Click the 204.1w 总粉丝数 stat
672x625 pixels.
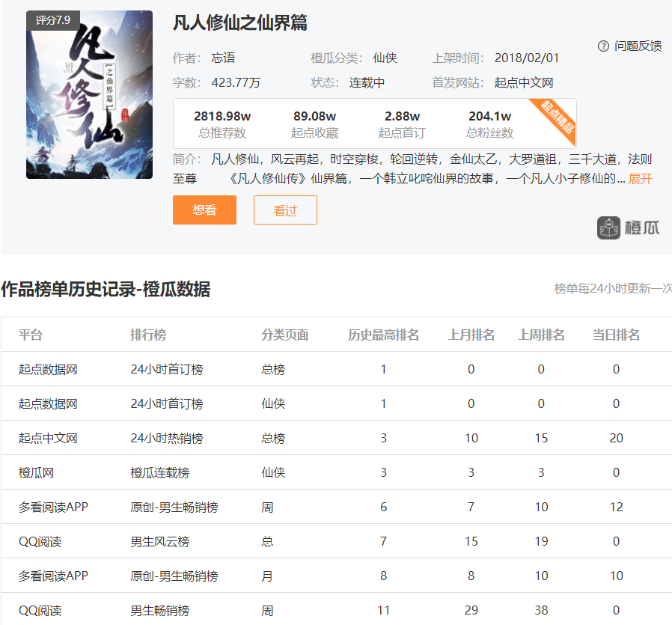(x=490, y=124)
